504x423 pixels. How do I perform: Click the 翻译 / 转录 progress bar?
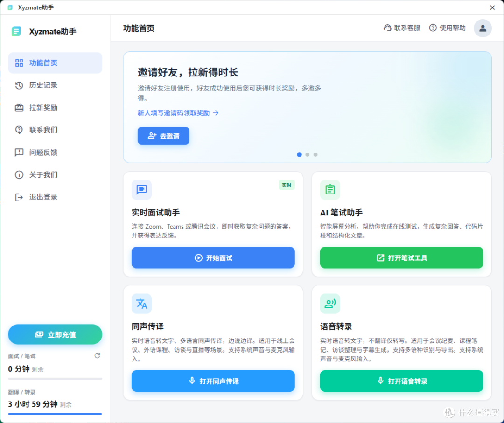(x=55, y=414)
